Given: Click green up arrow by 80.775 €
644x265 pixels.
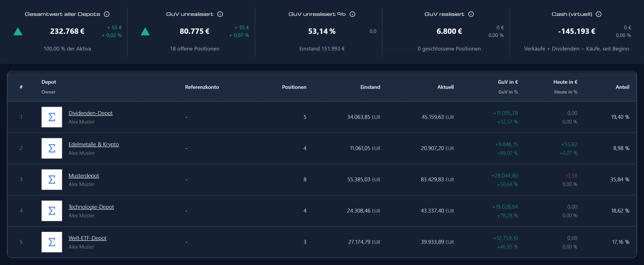Looking at the screenshot, I should pos(145,31).
